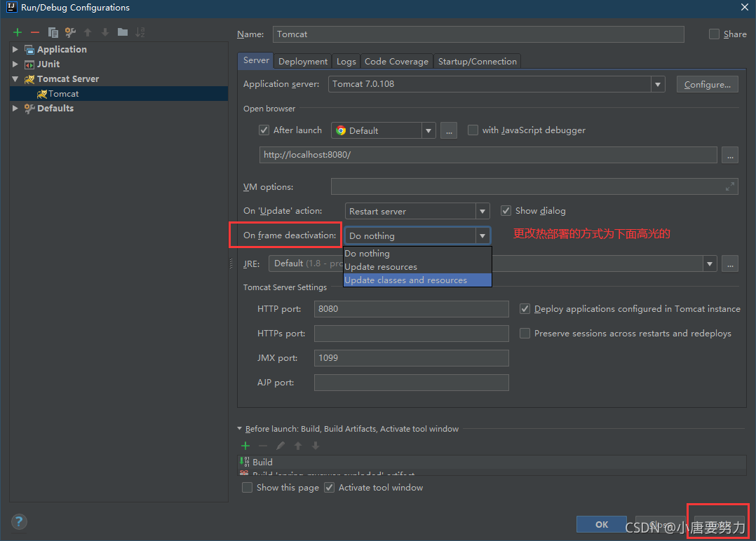Toggle Activate tool window checkbox
This screenshot has width=756, height=541.
click(330, 488)
